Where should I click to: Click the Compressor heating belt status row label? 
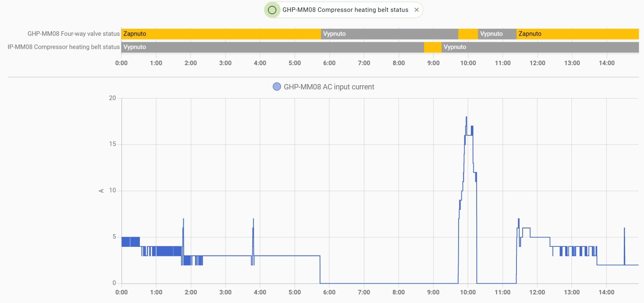coord(64,47)
